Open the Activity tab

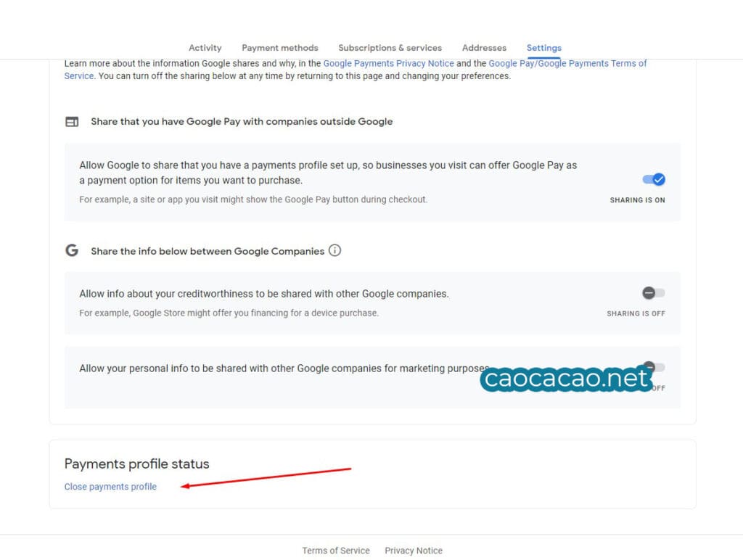coord(205,48)
